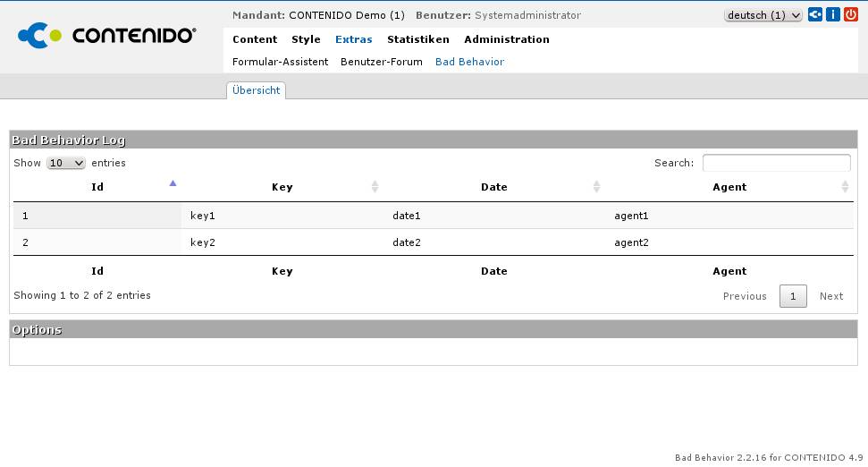The height and width of the screenshot is (467, 868).
Task: Go to Formular-Assistent submenu link
Action: (280, 62)
